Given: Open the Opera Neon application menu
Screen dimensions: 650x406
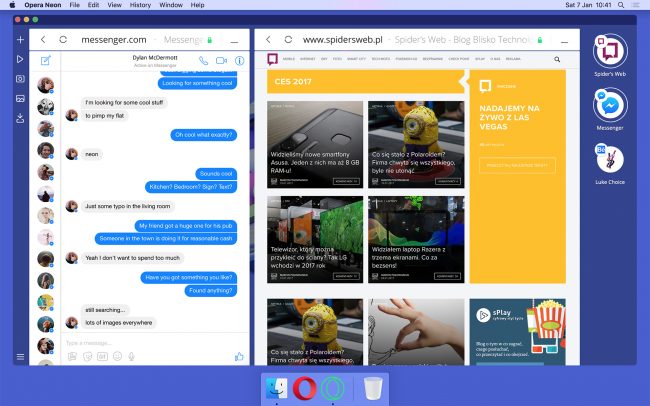Looking at the screenshot, I should point(43,5).
